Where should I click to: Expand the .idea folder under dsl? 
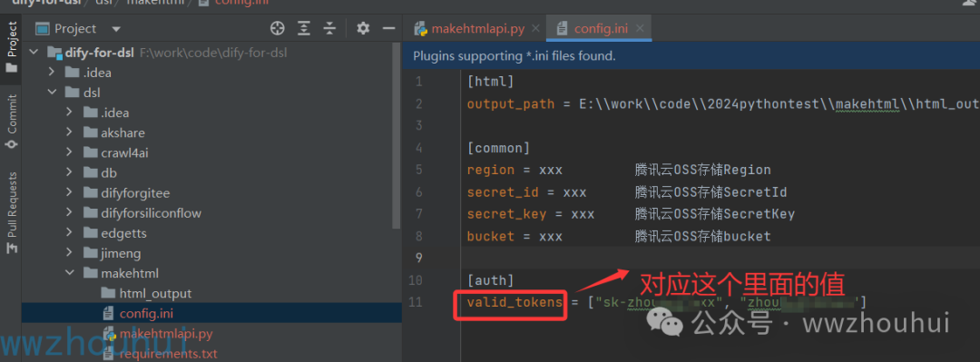(70, 113)
